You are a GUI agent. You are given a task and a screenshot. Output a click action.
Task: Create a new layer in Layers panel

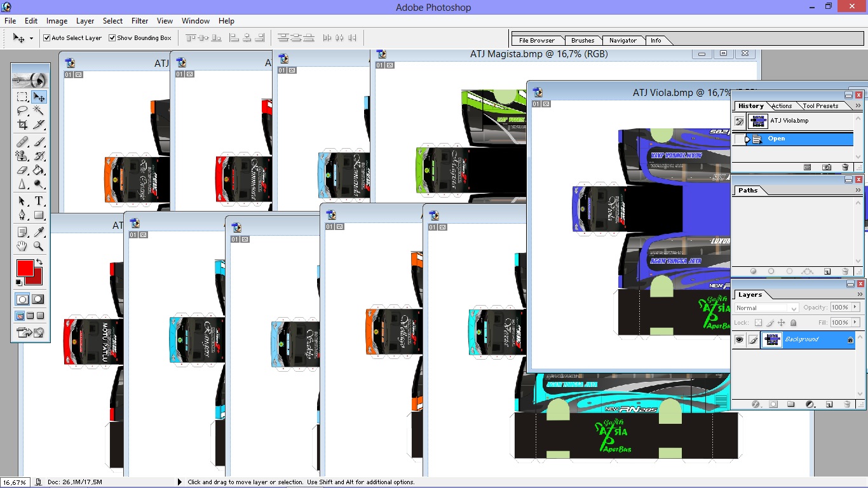(829, 404)
